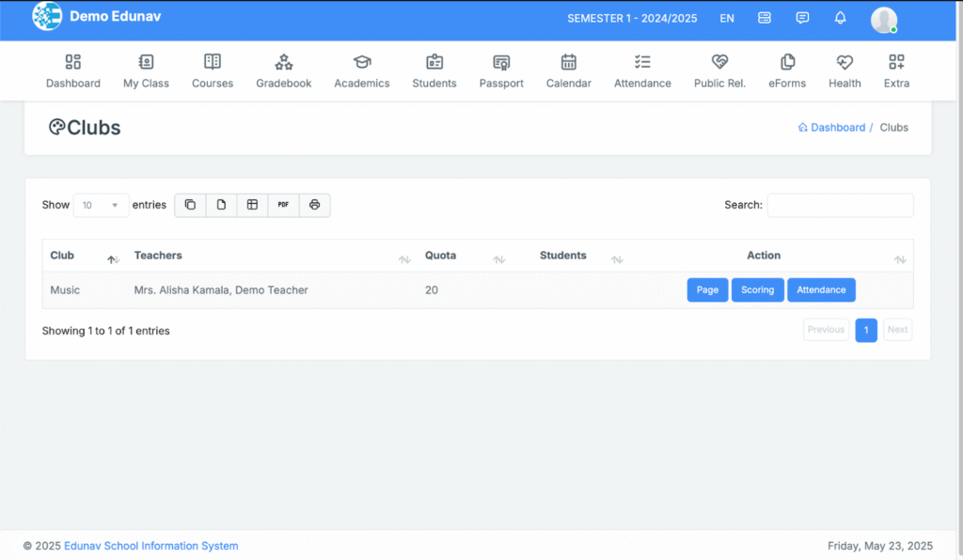Click the Demo Edunav logo

[47, 17]
